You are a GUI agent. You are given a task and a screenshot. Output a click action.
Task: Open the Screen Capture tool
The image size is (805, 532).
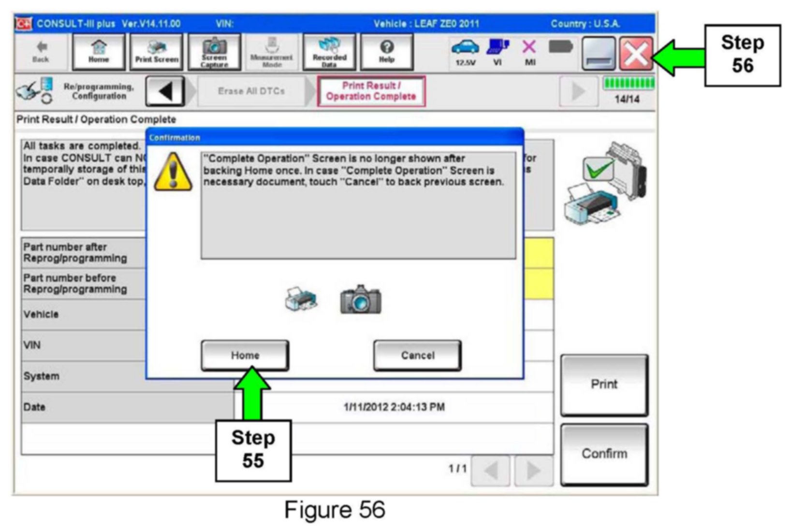coord(214,52)
